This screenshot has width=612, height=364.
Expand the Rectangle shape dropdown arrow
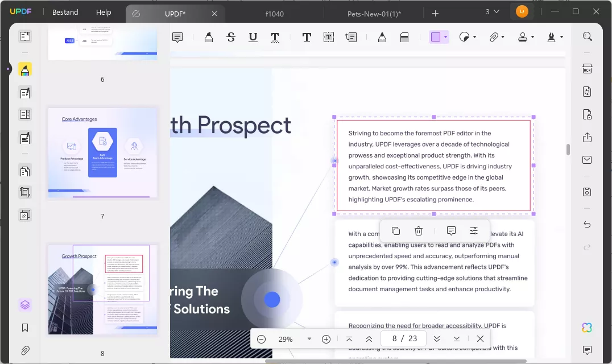[445, 37]
